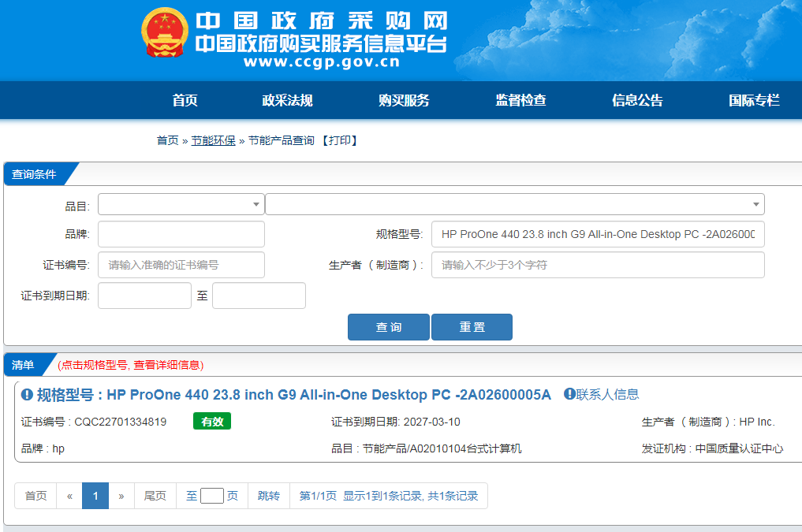The width and height of the screenshot is (802, 532).
Task: Click the 证书到期日期 start date field
Action: point(145,296)
